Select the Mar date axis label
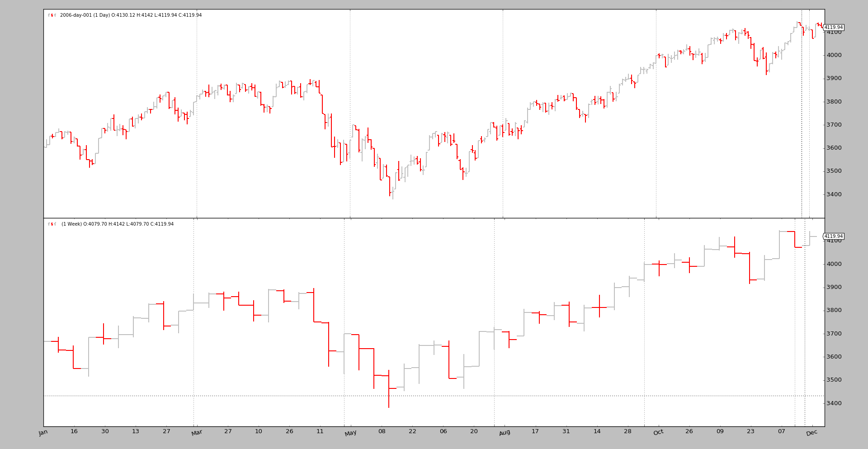Screen dimensions: 868x449 pos(197,433)
